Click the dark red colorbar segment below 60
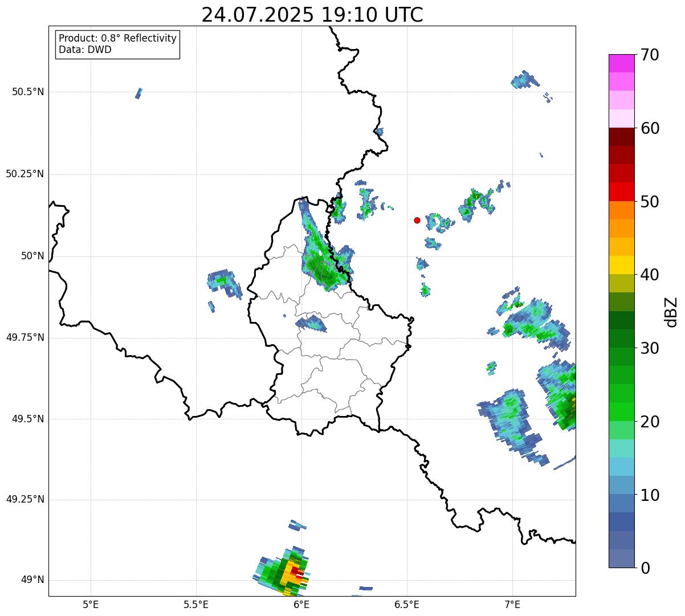685x616 pixels. click(621, 137)
